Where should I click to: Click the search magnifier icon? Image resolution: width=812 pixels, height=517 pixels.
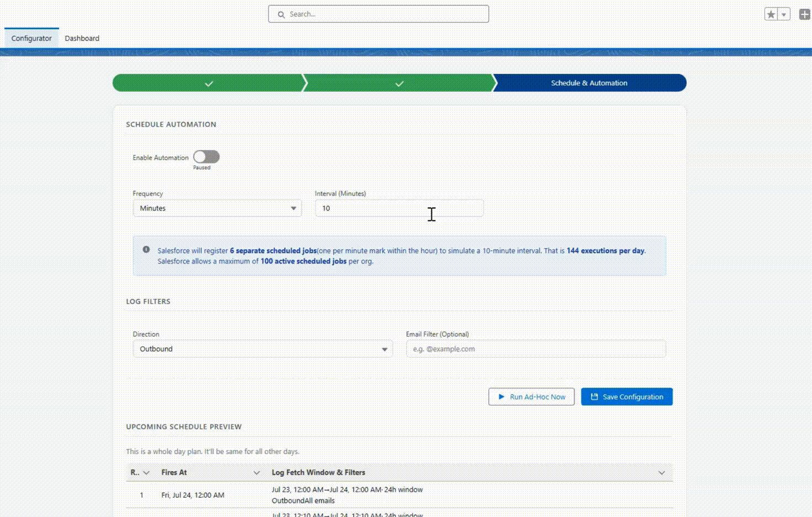(x=281, y=14)
